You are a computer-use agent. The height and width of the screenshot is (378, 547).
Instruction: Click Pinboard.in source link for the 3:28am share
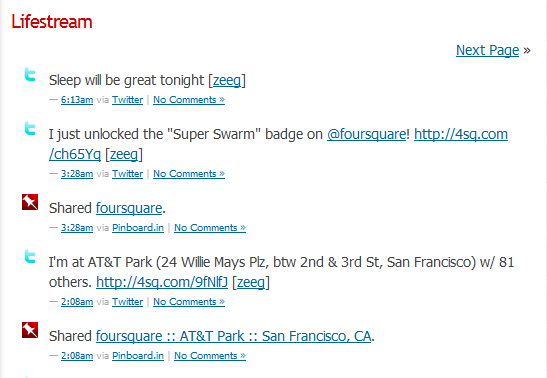[x=138, y=228]
